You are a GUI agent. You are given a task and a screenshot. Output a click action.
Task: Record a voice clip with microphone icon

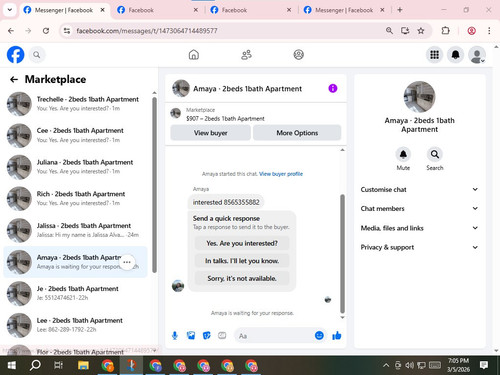pos(175,335)
